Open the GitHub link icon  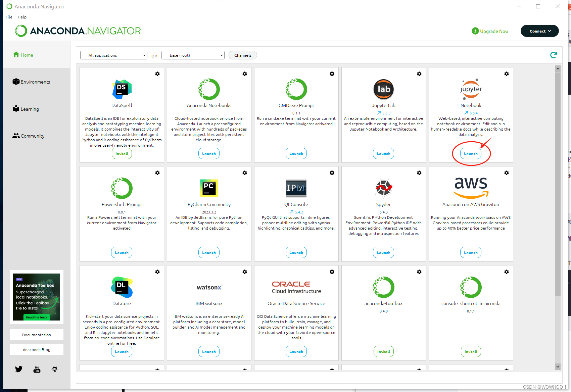coord(55,369)
